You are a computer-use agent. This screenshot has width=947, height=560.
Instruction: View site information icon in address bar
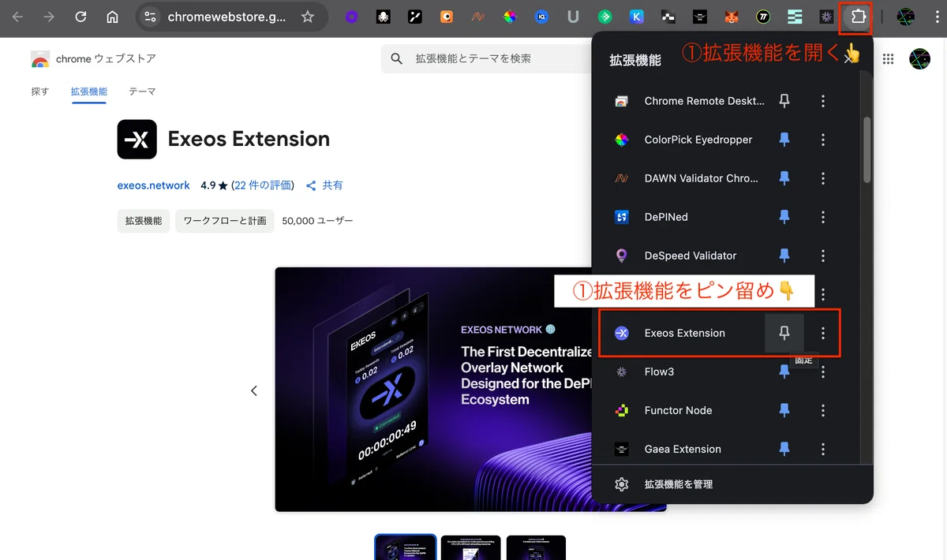pyautogui.click(x=152, y=17)
